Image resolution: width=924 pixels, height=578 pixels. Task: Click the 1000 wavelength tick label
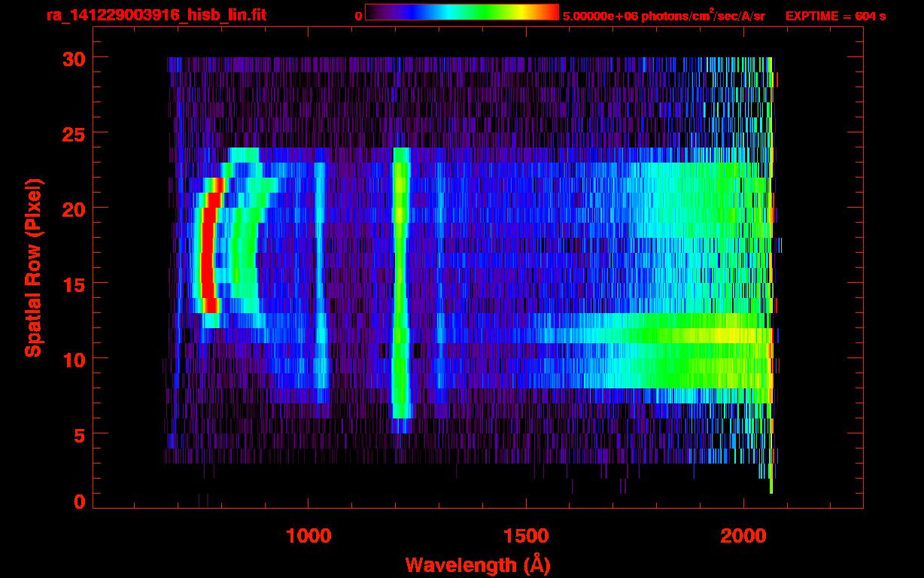click(309, 535)
